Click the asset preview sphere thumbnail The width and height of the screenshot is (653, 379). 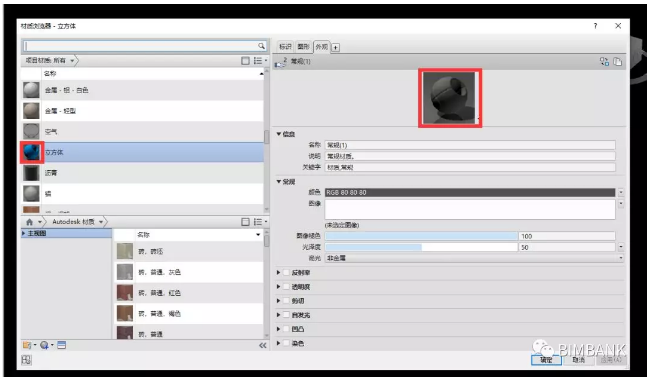coord(449,98)
